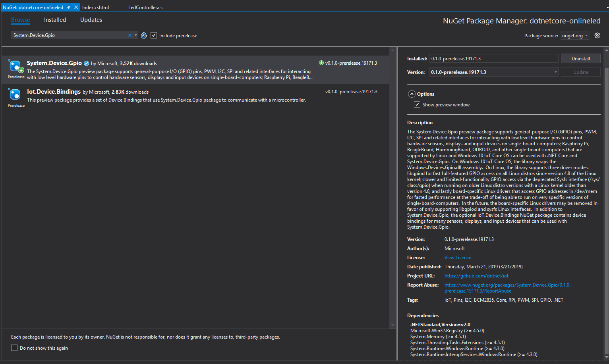Screen dimensions: 609x364
Task: Open the Index.cshtml document tab
Action: tap(95, 7)
